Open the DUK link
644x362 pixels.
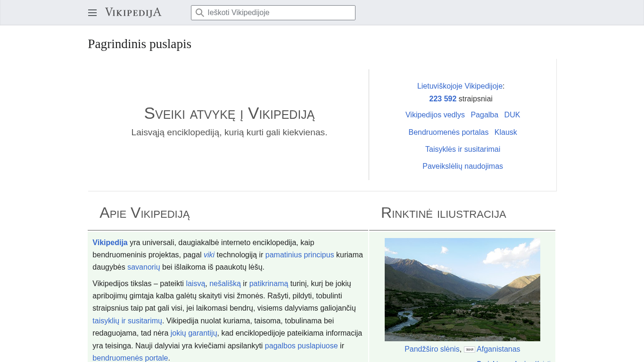pyautogui.click(x=512, y=115)
